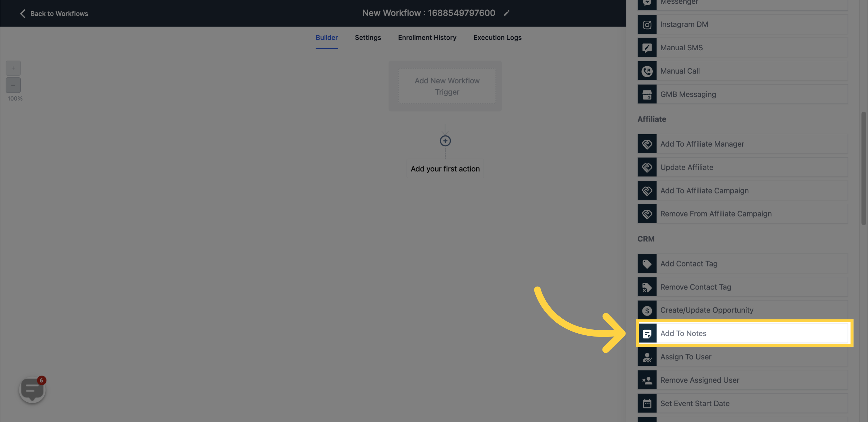Viewport: 868px width, 422px height.
Task: Click the Remove Contact Tag icon
Action: (646, 287)
